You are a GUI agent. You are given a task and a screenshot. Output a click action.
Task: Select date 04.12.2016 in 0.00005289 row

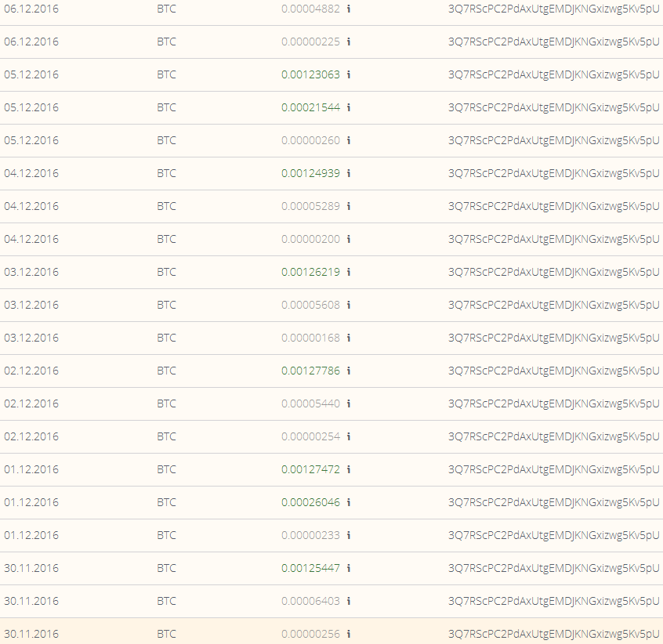click(31, 206)
